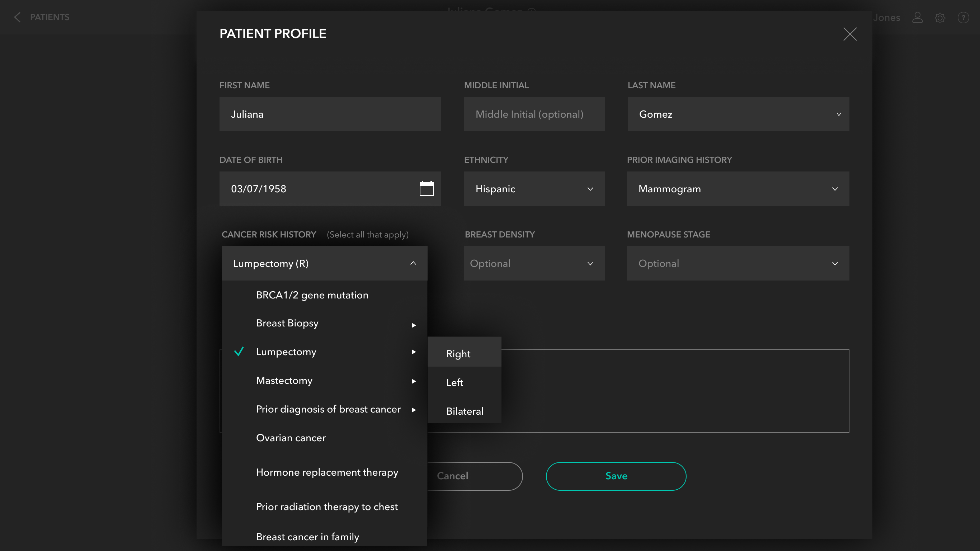Open settings via the gear icon
The height and width of the screenshot is (551, 980).
[940, 18]
